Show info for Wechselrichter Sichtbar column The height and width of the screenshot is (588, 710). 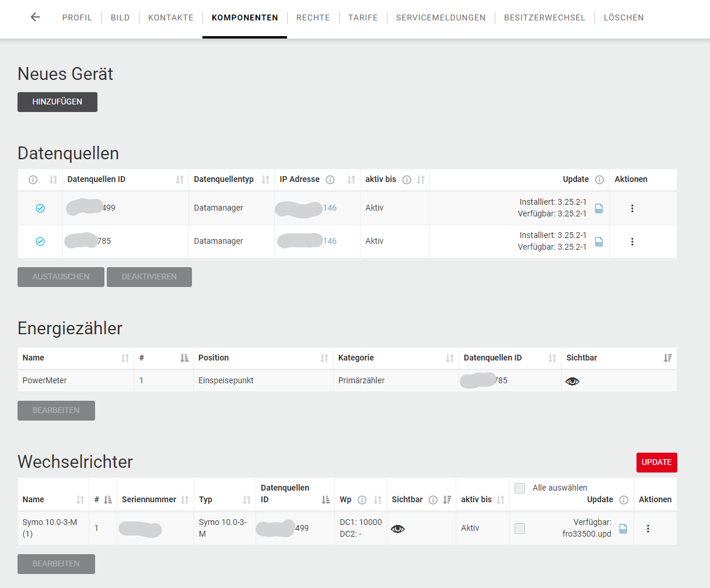[x=433, y=500]
